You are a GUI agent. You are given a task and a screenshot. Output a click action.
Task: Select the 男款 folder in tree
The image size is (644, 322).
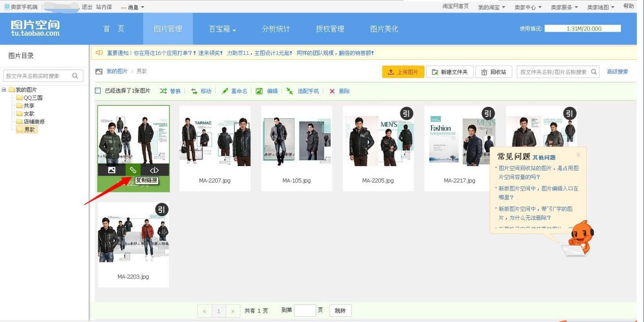click(x=26, y=130)
